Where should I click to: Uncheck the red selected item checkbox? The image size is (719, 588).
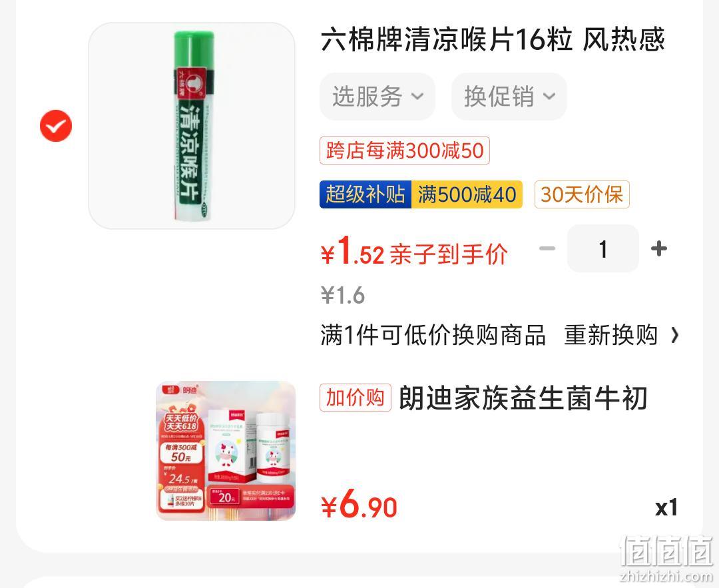pos(56,126)
